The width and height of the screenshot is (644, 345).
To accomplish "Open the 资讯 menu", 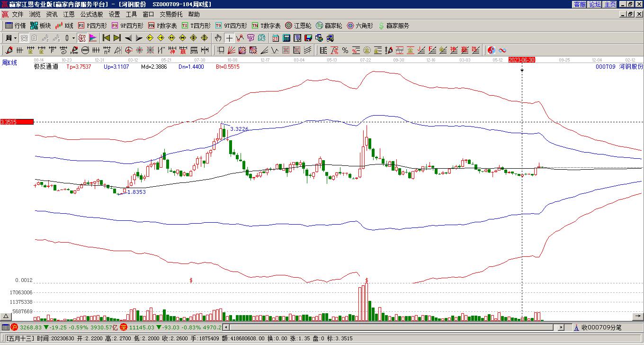I will click(x=52, y=15).
